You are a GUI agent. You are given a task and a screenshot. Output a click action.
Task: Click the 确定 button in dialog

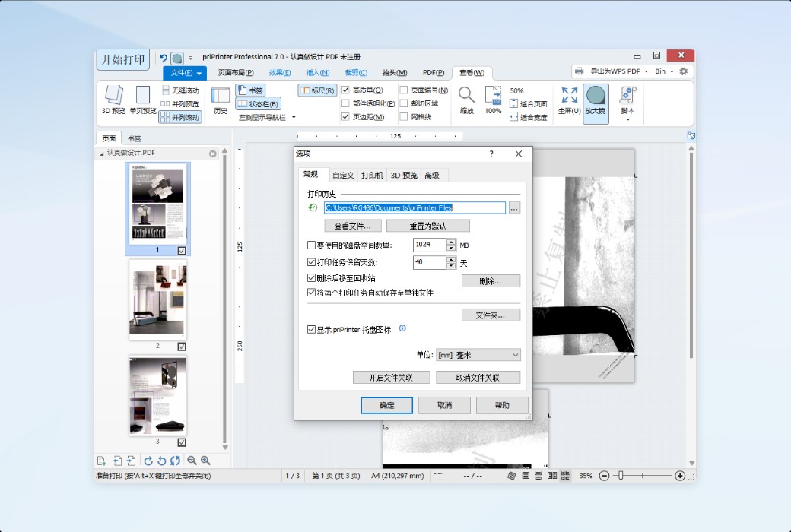pyautogui.click(x=387, y=405)
